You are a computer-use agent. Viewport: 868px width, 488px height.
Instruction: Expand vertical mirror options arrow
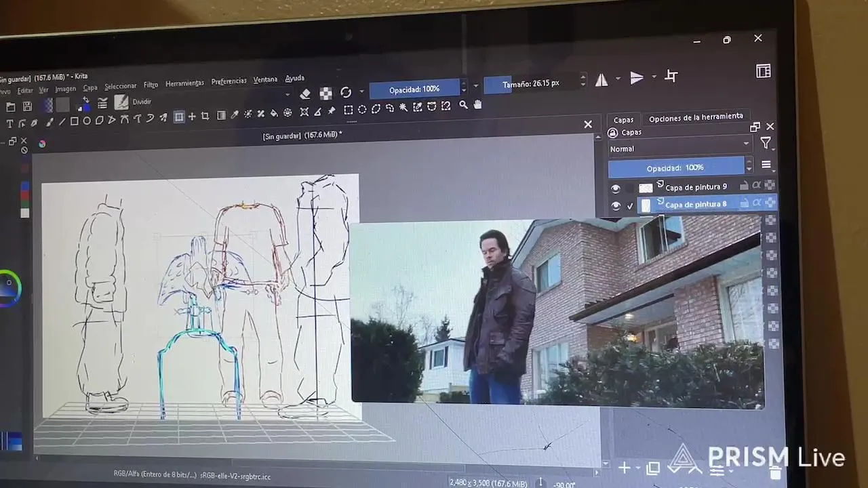[x=654, y=77]
